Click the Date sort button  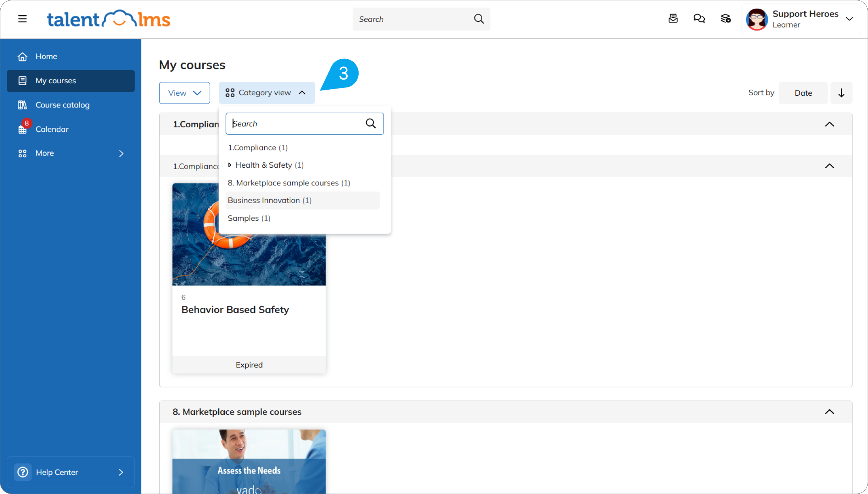(803, 93)
